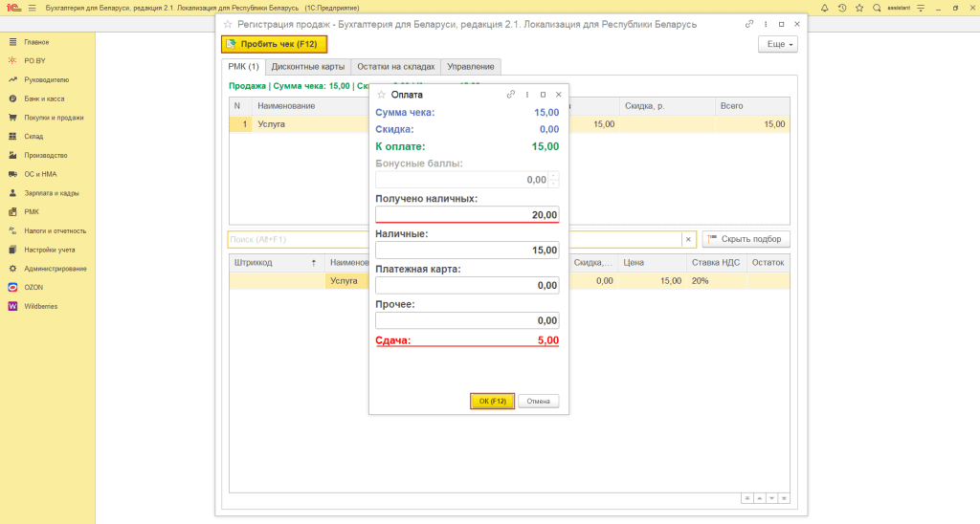This screenshot has height=524, width=980.
Task: Click the Цена column header
Action: (x=652, y=263)
